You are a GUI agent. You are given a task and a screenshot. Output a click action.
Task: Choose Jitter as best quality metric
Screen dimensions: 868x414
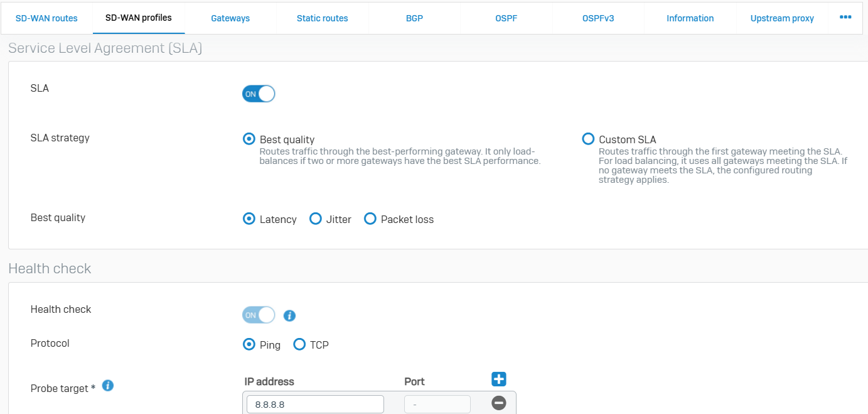[316, 219]
